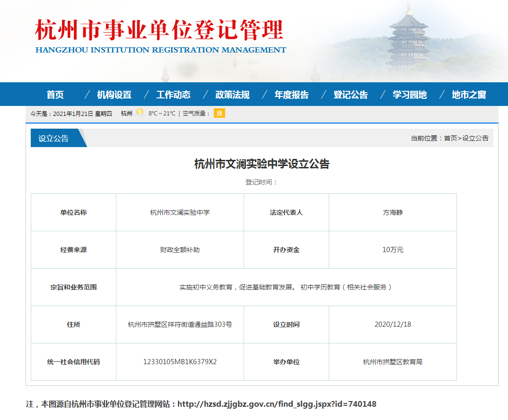
Task: Click the 宗旨和业务范围 header cell
Action: [73, 287]
